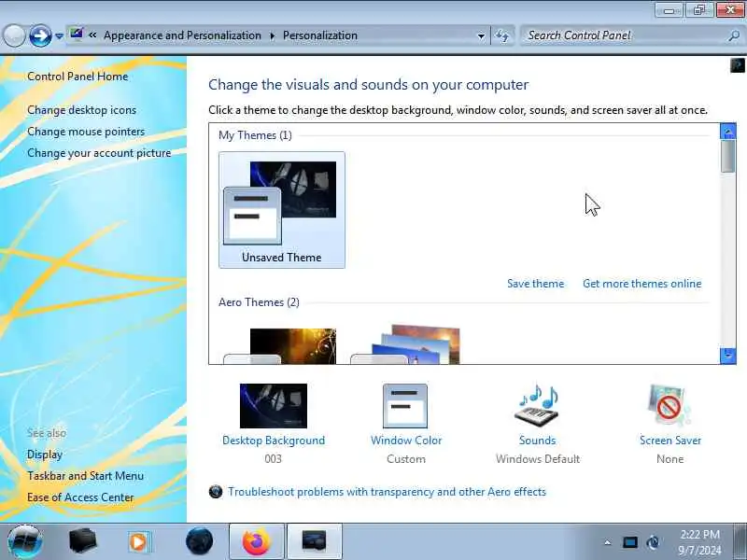Click the Desktop Background text link
The image size is (747, 560).
click(274, 441)
